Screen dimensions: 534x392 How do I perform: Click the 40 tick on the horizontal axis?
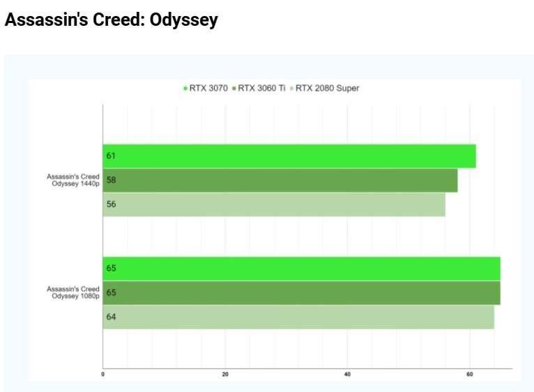tap(347, 375)
